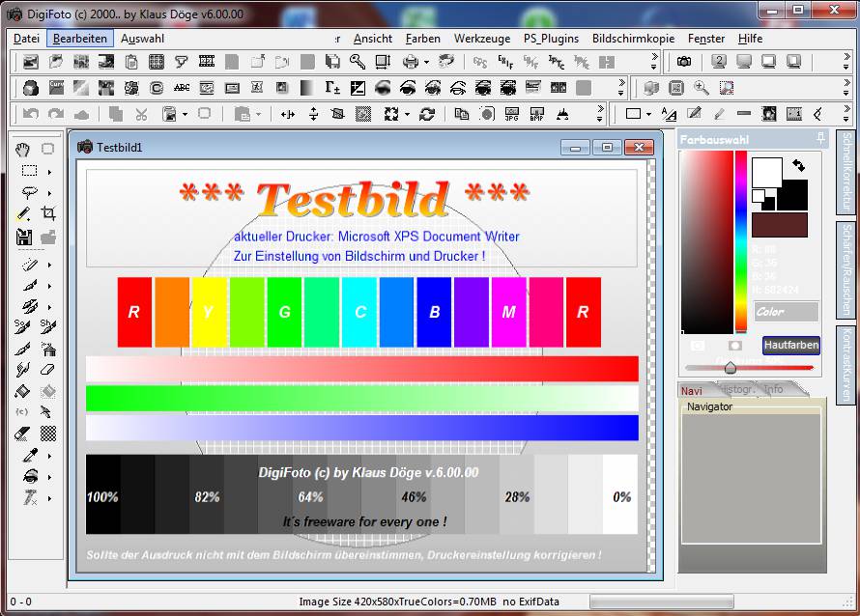Choose the Eyedropper color picker tool
Viewport: 860px width, 616px height.
click(29, 455)
